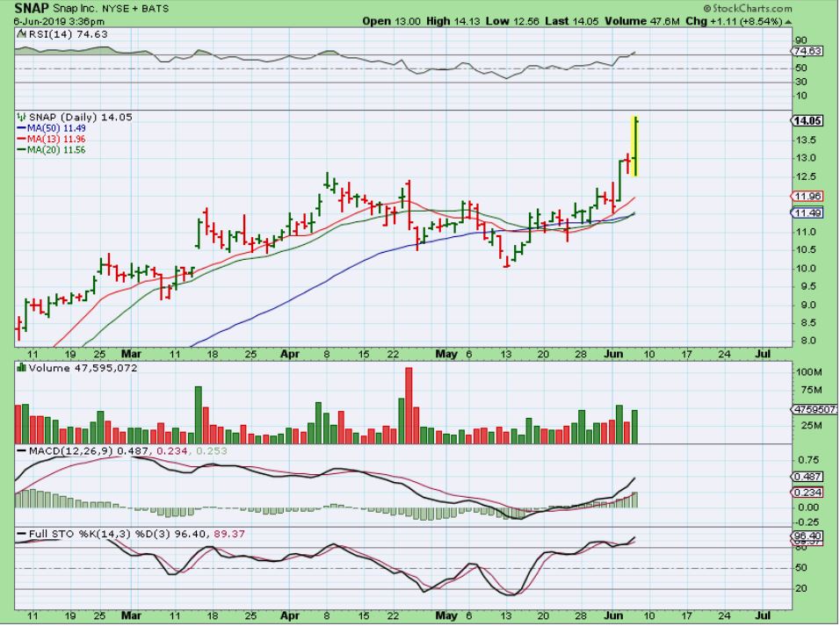The width and height of the screenshot is (840, 626).
Task: Click the yellow highlighted latest price bar
Action: click(x=634, y=147)
